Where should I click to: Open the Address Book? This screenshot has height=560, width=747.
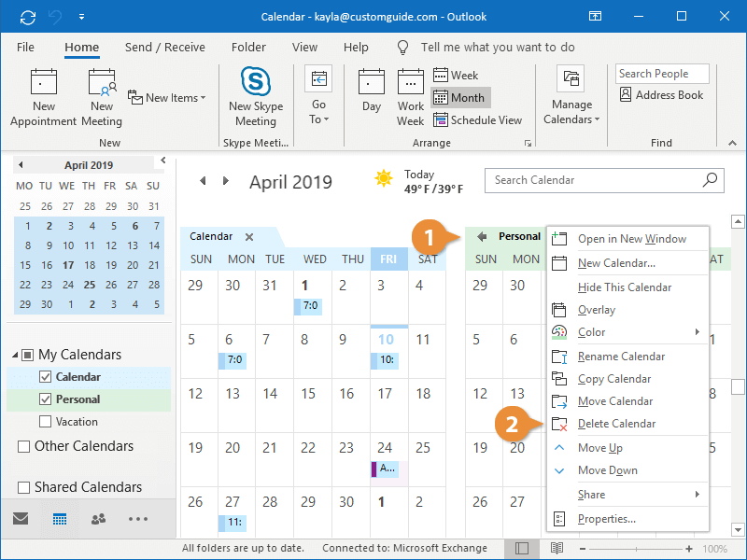661,95
